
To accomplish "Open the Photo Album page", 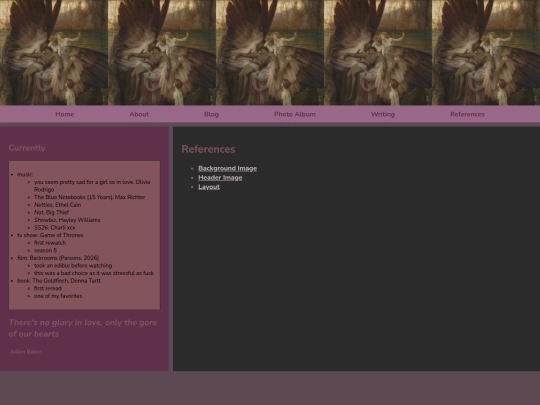I will tap(294, 114).
